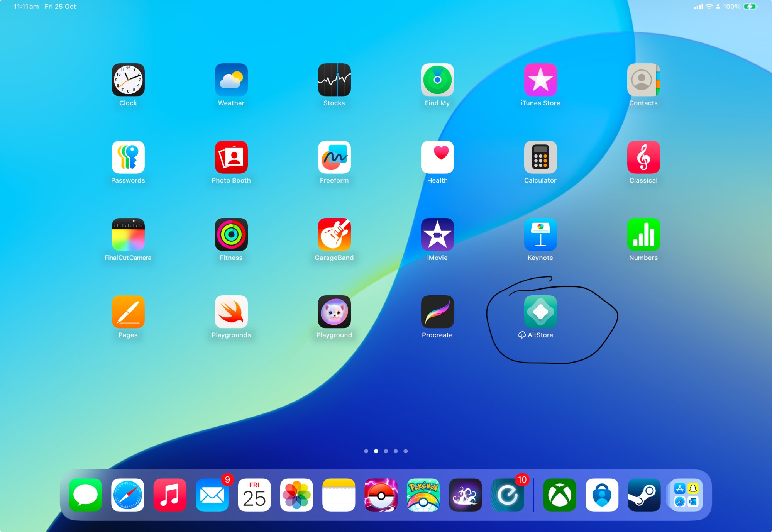
Task: Launch Swift Playgrounds app
Action: coord(231,312)
